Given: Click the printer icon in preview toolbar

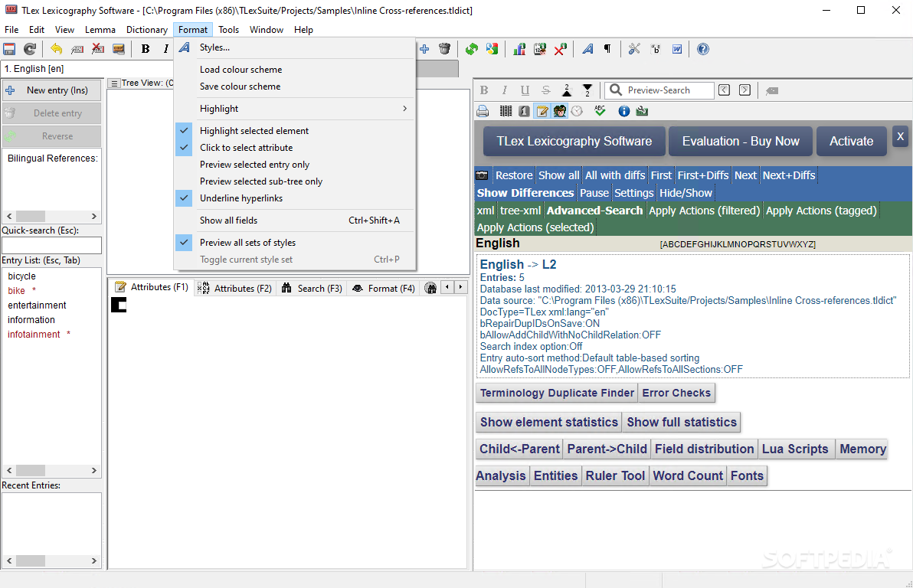Looking at the screenshot, I should point(483,110).
